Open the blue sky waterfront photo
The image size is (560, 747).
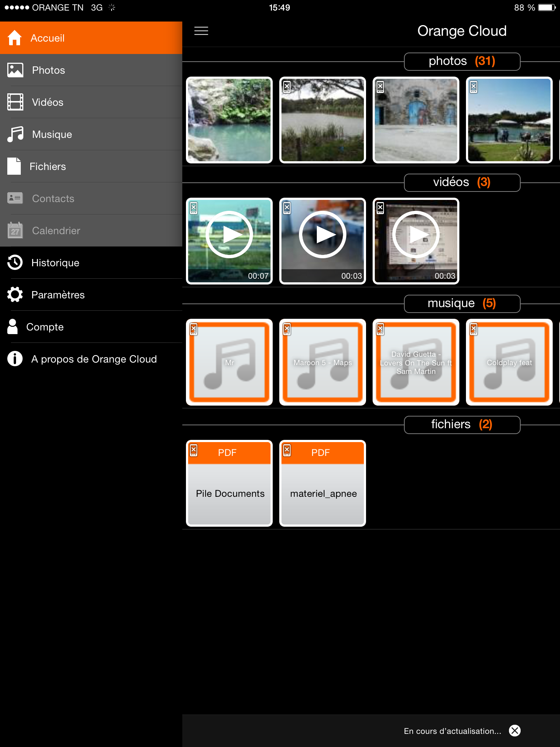coord(509,120)
